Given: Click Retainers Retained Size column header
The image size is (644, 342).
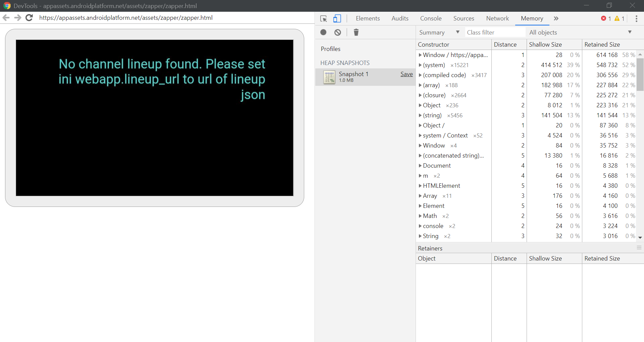Looking at the screenshot, I should click(612, 258).
